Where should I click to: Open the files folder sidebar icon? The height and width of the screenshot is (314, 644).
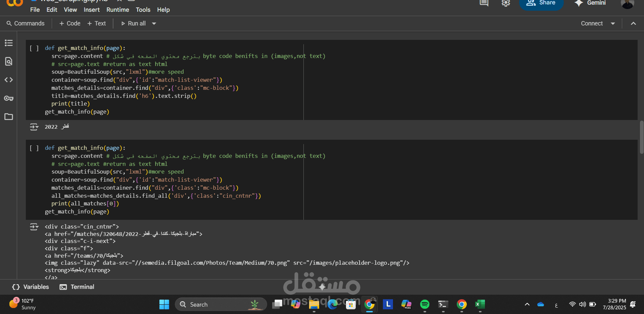(x=9, y=117)
